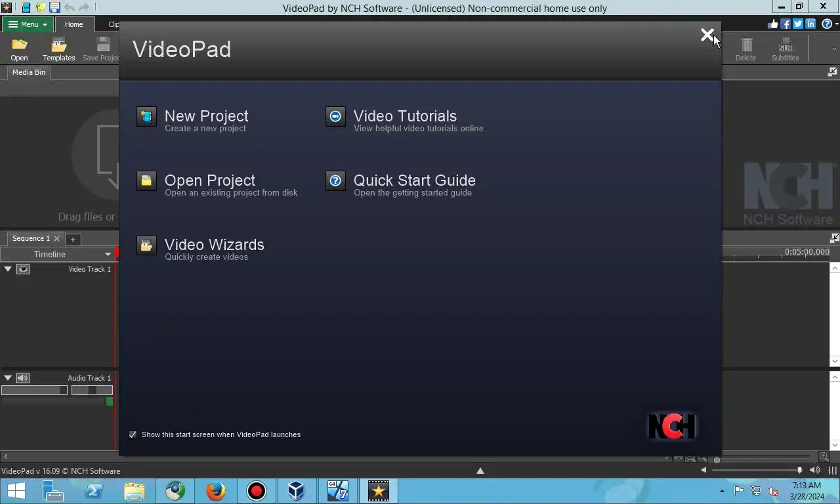Screen dimensions: 840x504
Task: Click the LinkedIn share icon
Action: pos(810,24)
